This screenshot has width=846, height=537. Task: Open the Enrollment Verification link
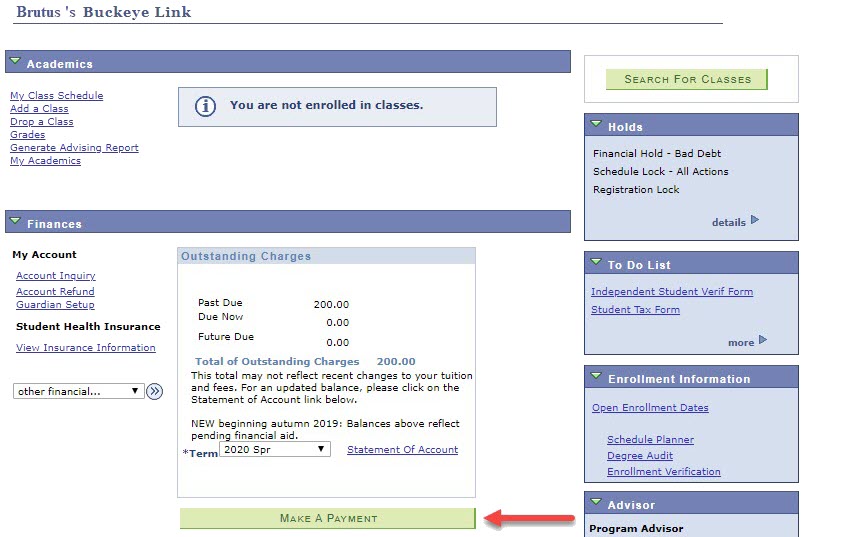pyautogui.click(x=664, y=471)
